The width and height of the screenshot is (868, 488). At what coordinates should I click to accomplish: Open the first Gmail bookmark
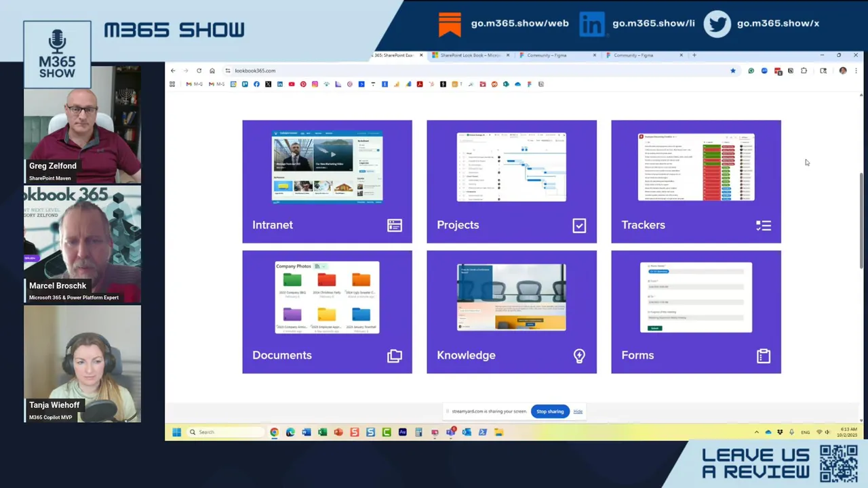point(194,84)
